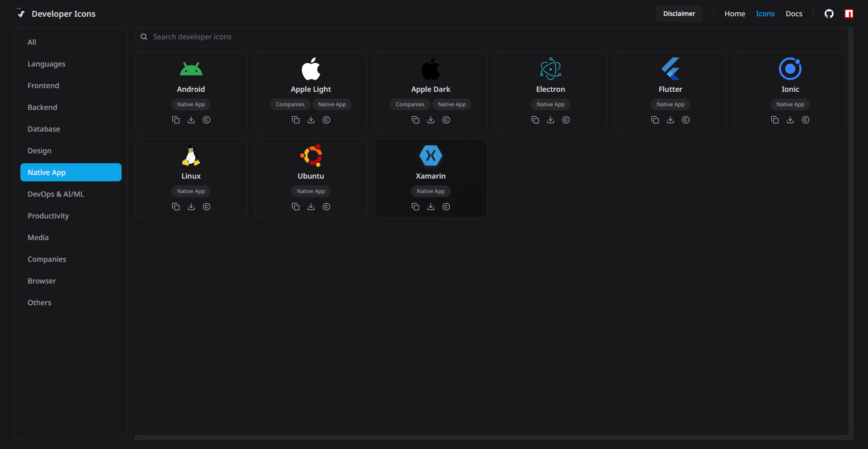Screen dimensions: 868x449
Task: Copy the Ubuntu icon
Action: point(296,207)
